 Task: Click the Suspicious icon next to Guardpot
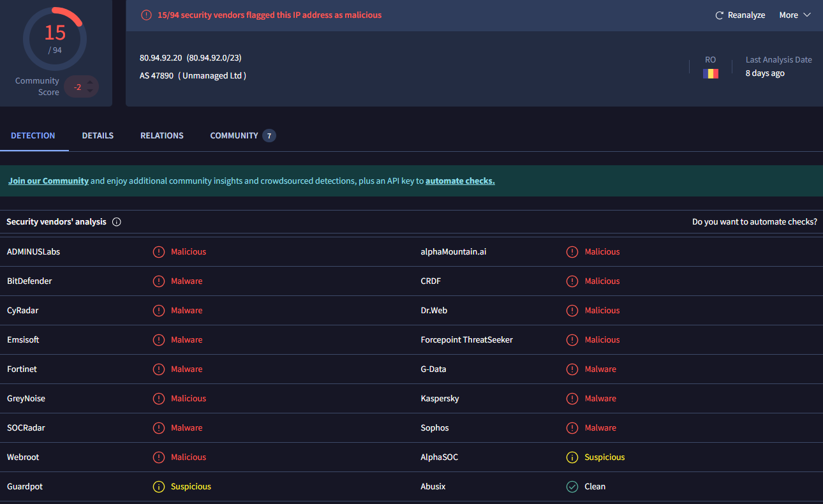point(159,487)
